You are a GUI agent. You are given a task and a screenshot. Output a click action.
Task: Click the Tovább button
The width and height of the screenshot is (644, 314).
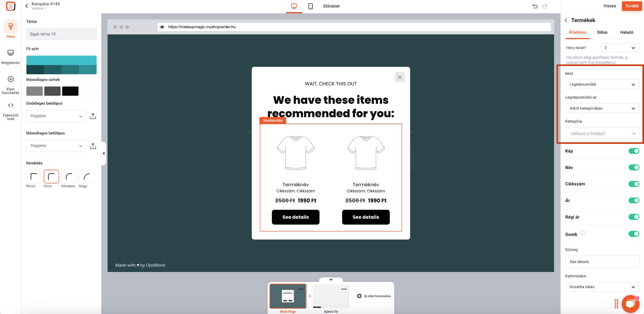(632, 6)
